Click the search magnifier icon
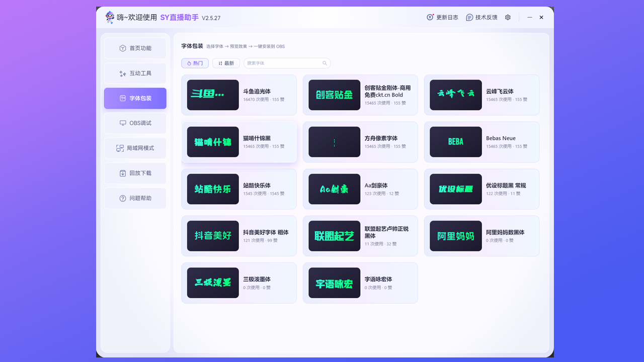The width and height of the screenshot is (644, 362). [x=325, y=63]
